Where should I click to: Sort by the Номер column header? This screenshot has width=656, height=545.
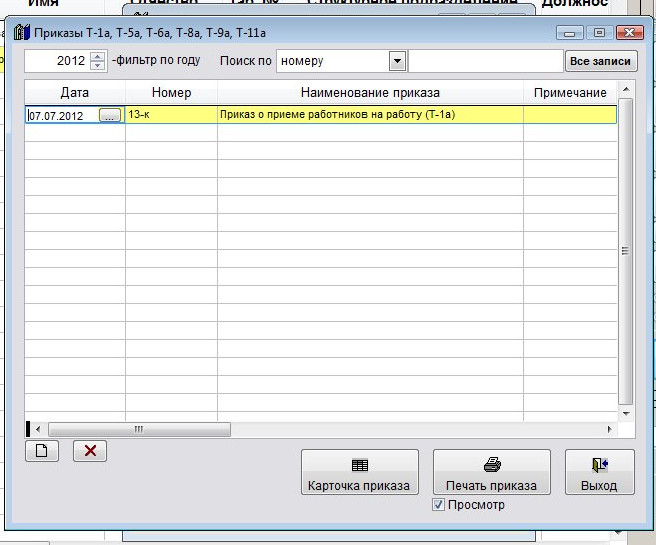(x=171, y=92)
